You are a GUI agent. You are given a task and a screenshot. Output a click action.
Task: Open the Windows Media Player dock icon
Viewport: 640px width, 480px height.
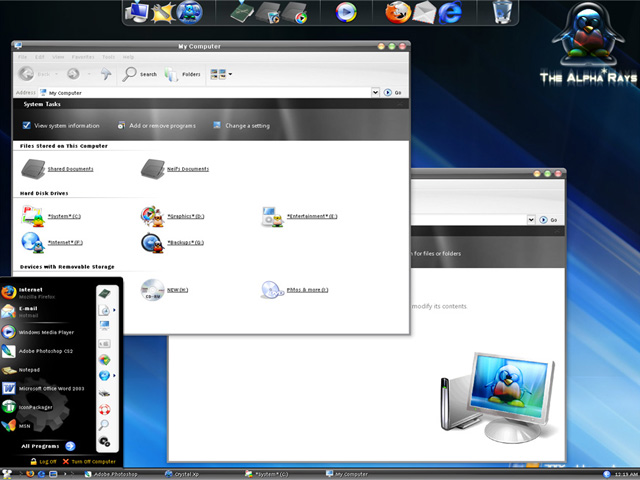click(x=346, y=12)
